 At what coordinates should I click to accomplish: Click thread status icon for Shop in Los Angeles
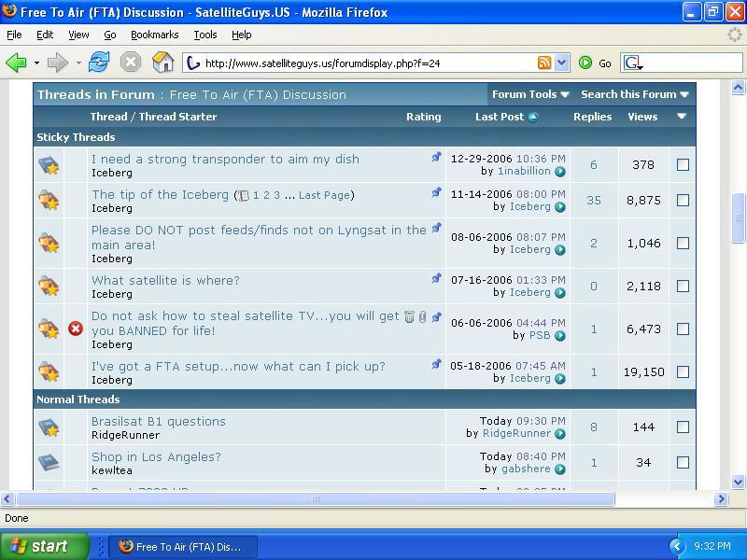pyautogui.click(x=49, y=462)
